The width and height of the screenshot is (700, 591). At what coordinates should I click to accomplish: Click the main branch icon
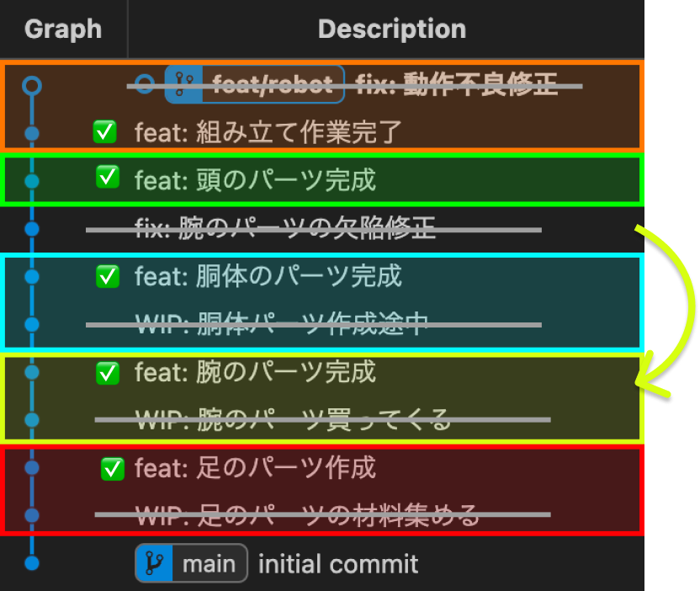tap(155, 563)
